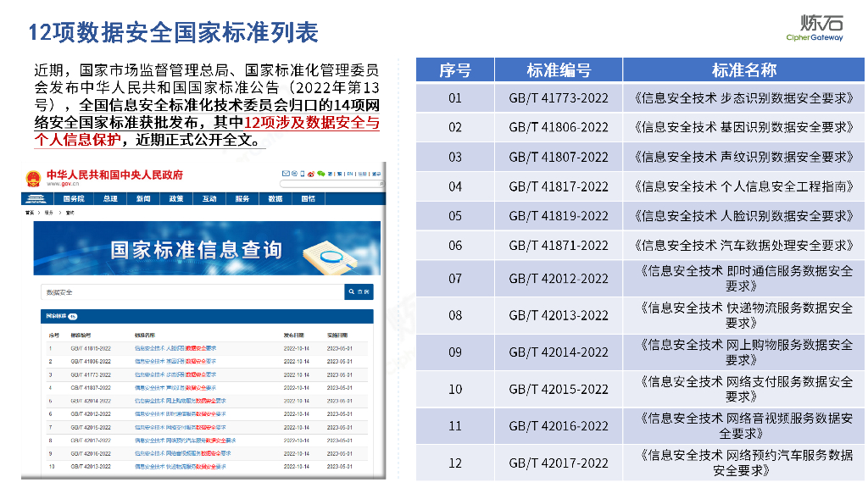Click the 国家标准信息查询 banner image
The height and width of the screenshot is (488, 868).
(203, 249)
